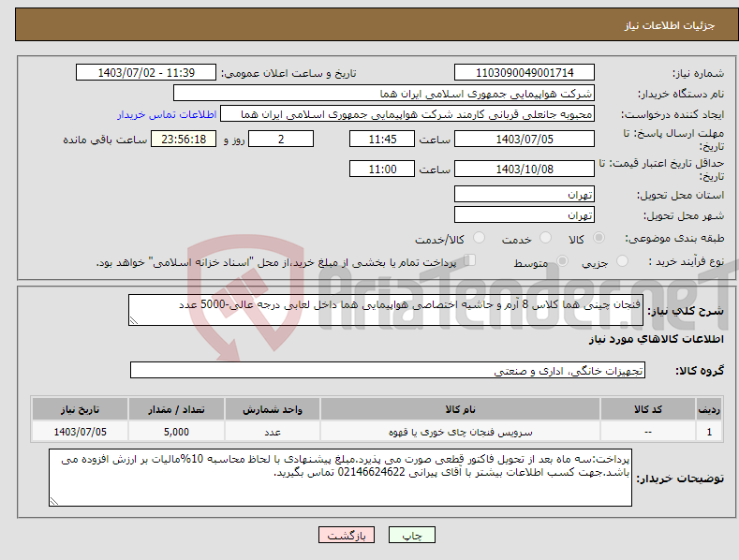Click the goods group تجهیزات خانگی field
Screen dimensions: 739x560
coord(388,371)
